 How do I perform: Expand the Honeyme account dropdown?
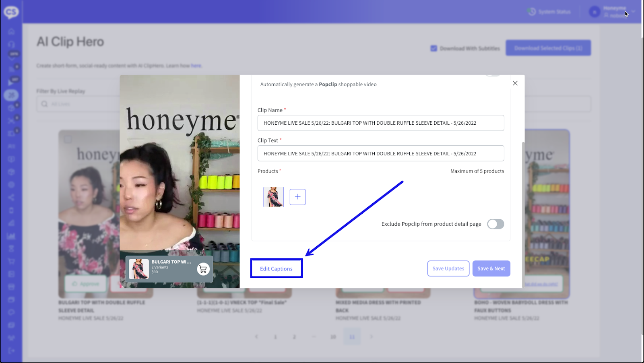pos(633,12)
